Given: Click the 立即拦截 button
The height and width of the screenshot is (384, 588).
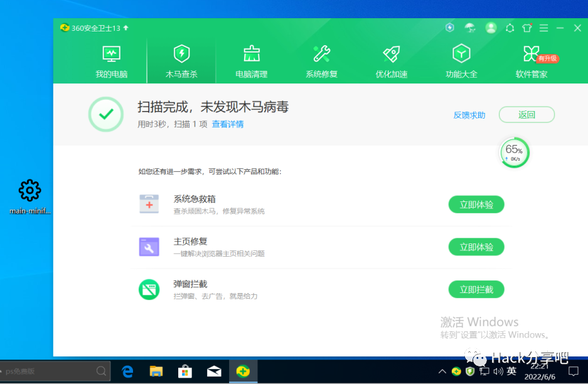Looking at the screenshot, I should pyautogui.click(x=476, y=289).
